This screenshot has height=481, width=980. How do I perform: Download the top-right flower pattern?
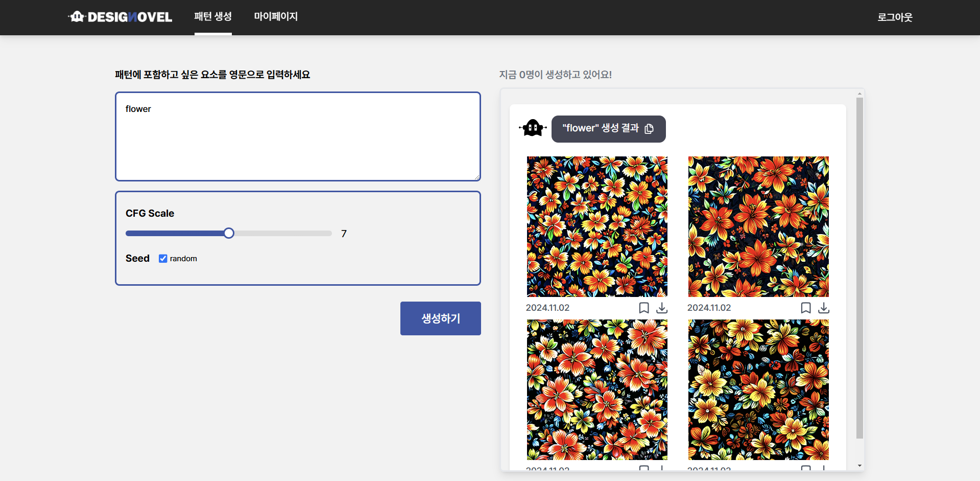(x=824, y=308)
